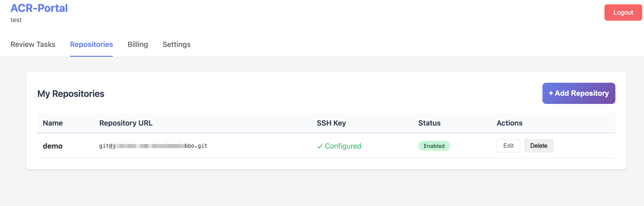Click the Actions column header
The image size is (644, 206).
click(x=509, y=123)
